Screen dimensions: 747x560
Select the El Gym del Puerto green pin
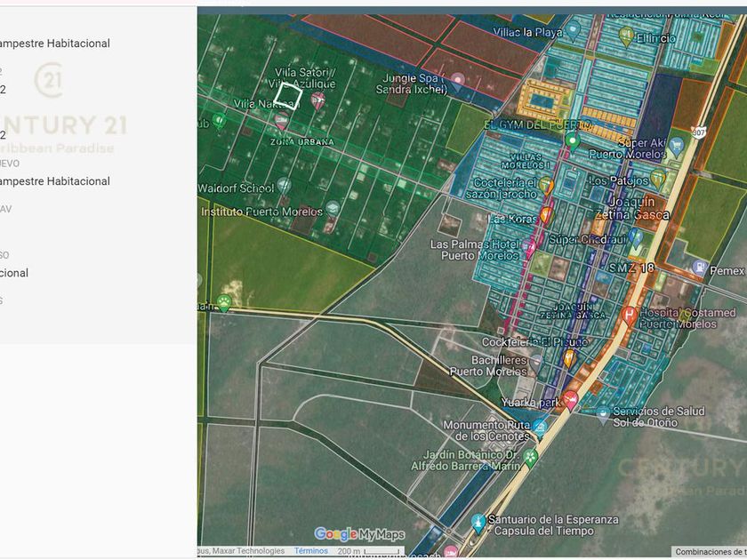(x=572, y=142)
